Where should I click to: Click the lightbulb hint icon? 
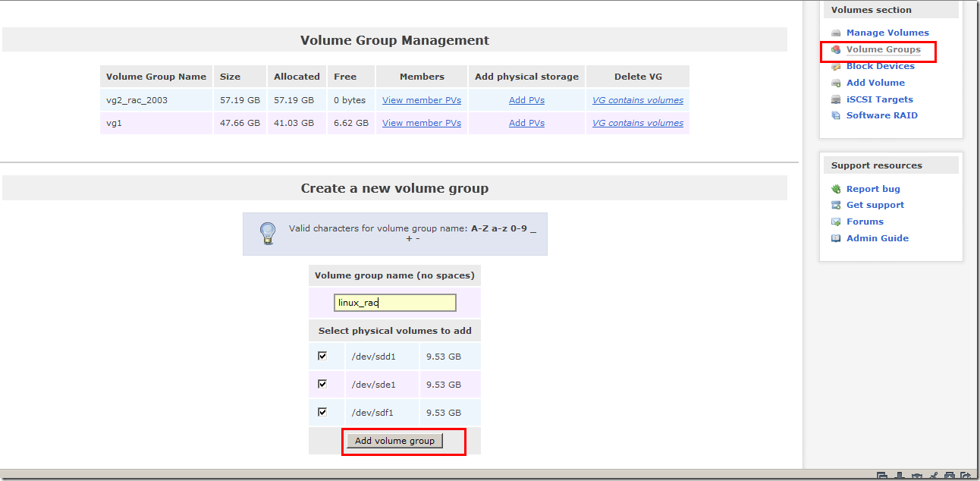(267, 233)
